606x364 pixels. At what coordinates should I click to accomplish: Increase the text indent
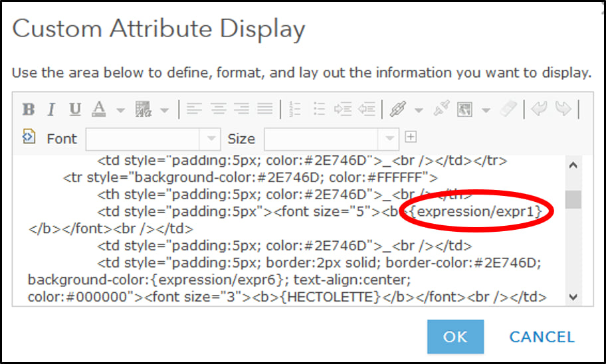click(x=343, y=109)
